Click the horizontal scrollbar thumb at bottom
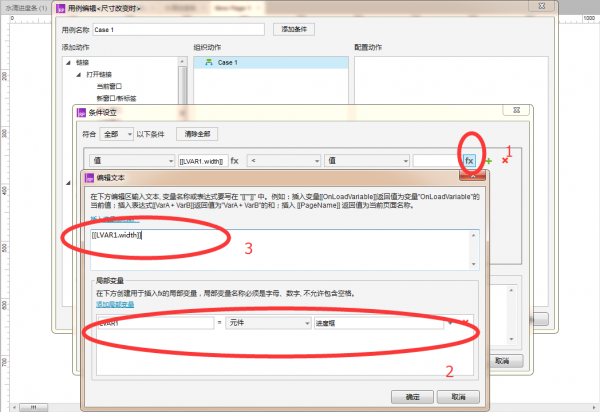This screenshot has height=412, width=600. click(x=34, y=407)
